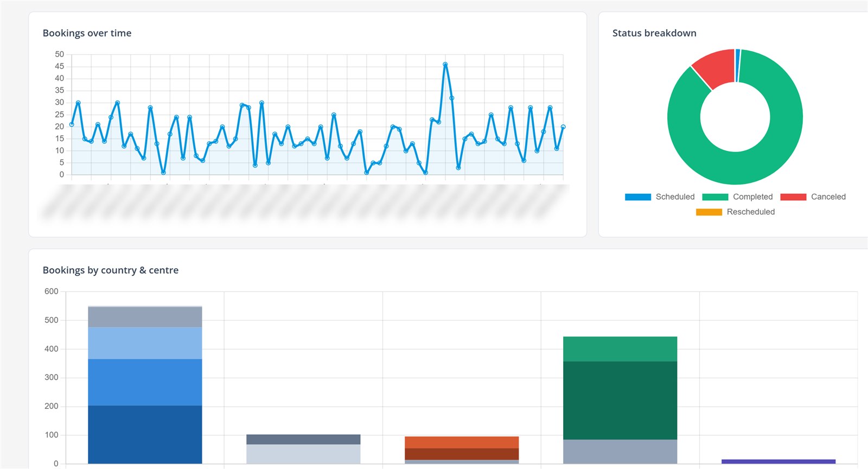Toggle the Canceled legend item

813,197
